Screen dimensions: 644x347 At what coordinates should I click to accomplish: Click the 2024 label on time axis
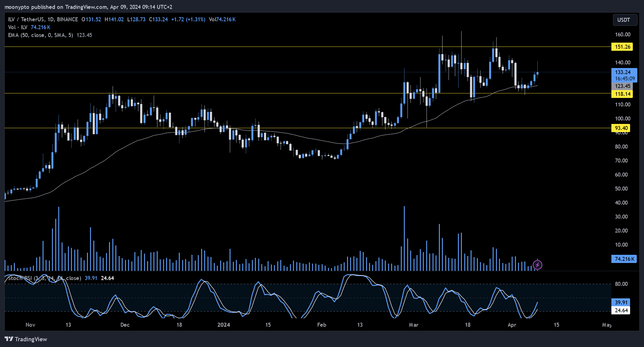(x=224, y=325)
